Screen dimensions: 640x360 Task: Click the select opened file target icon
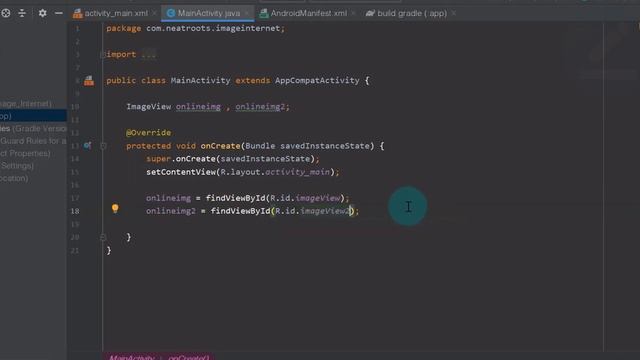pos(6,13)
